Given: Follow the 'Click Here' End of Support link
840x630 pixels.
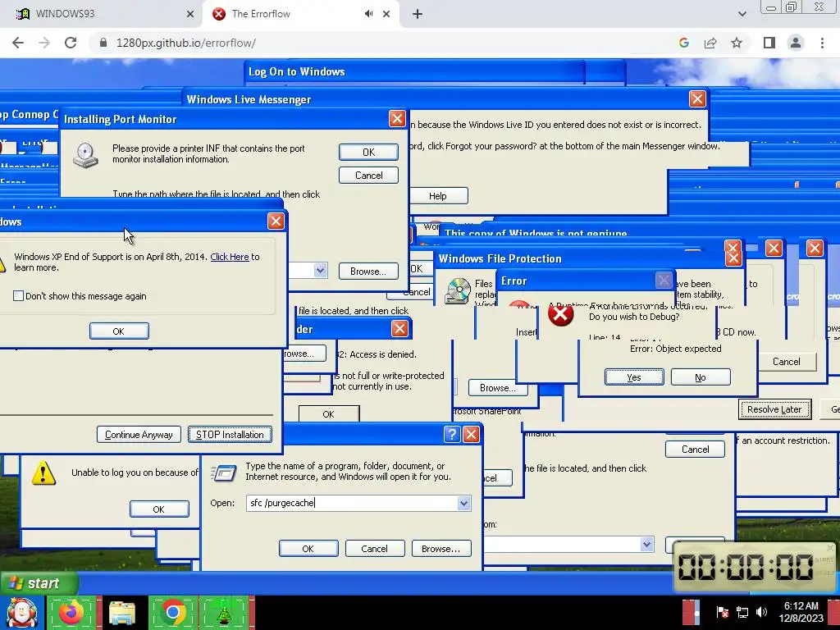Looking at the screenshot, I should click(230, 257).
